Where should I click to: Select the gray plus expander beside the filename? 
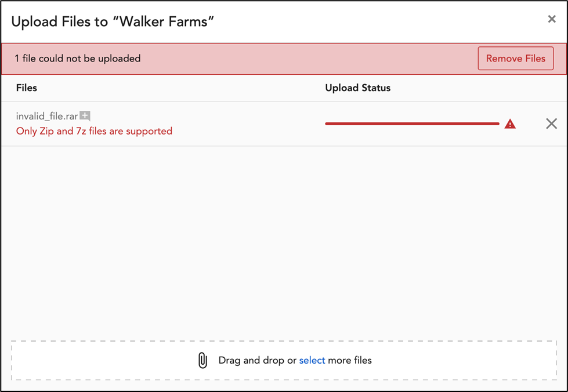click(x=85, y=115)
